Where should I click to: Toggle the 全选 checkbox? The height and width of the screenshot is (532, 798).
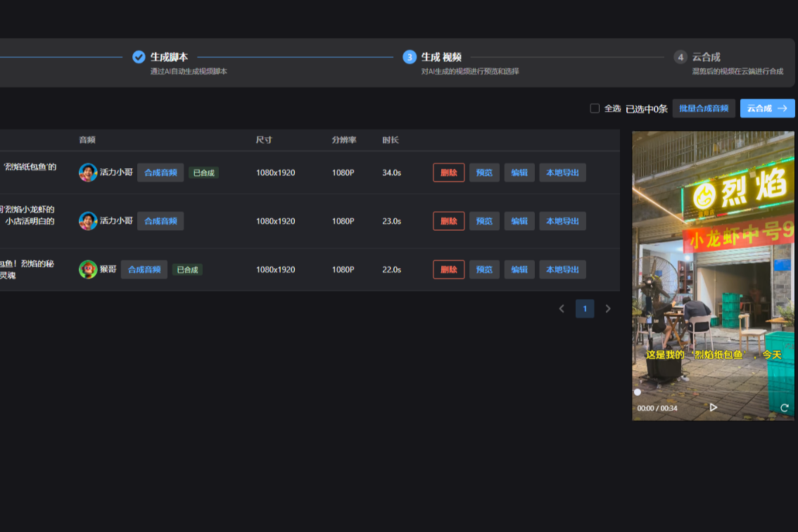(x=595, y=108)
